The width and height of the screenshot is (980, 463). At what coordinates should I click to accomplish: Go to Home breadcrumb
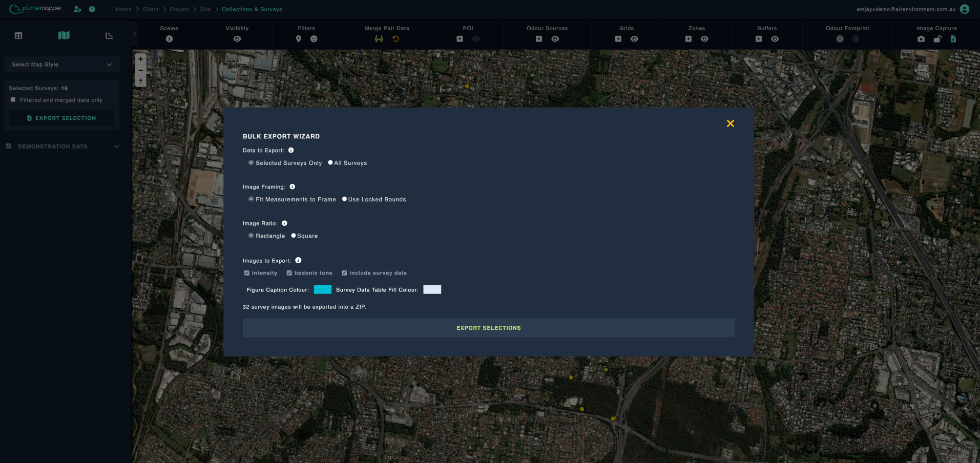[123, 9]
